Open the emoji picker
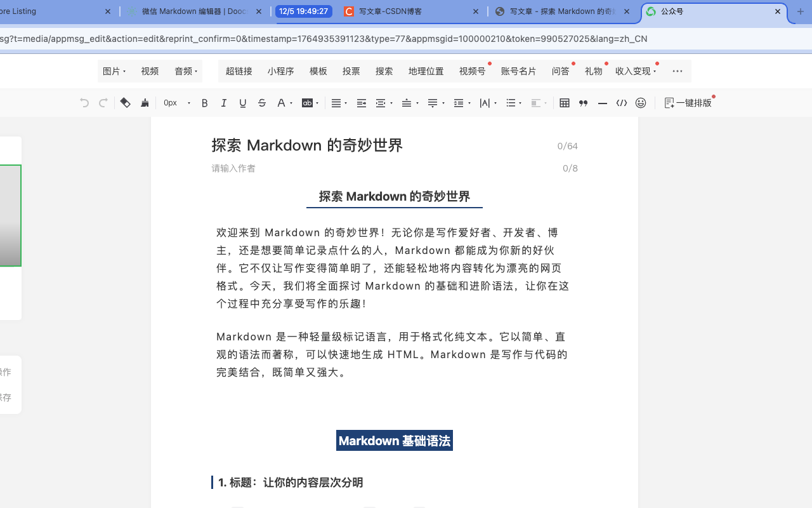 click(641, 102)
